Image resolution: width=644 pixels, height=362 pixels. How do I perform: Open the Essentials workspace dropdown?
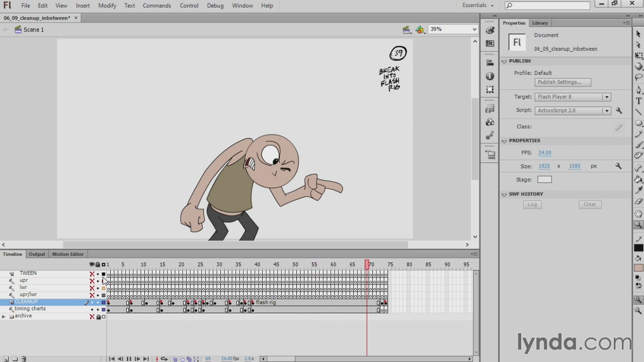478,6
